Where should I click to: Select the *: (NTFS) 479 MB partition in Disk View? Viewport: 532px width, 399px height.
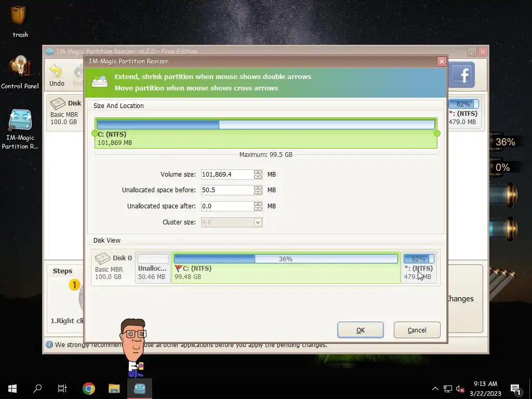tap(419, 268)
